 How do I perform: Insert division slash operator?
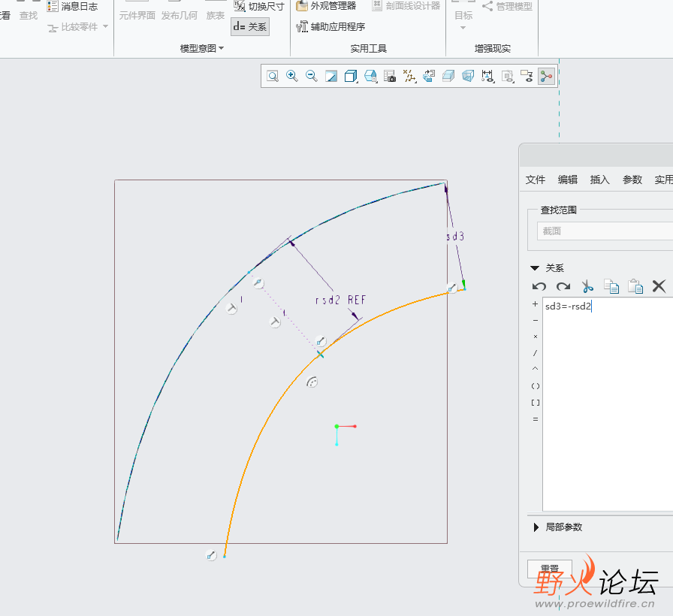pyautogui.click(x=535, y=353)
